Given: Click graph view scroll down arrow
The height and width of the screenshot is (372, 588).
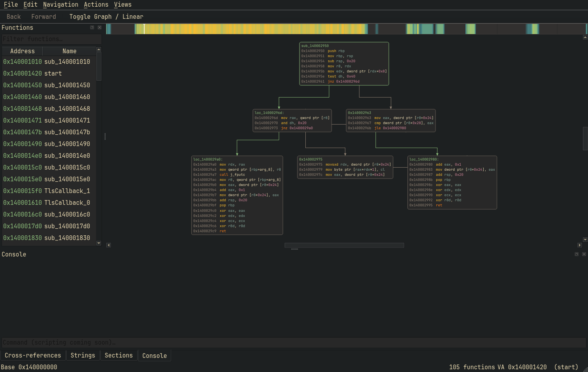Looking at the screenshot, I should (x=585, y=240).
